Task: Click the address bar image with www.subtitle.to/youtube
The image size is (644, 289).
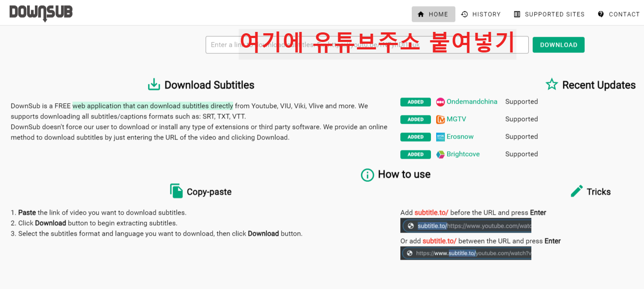Action: tap(466, 253)
